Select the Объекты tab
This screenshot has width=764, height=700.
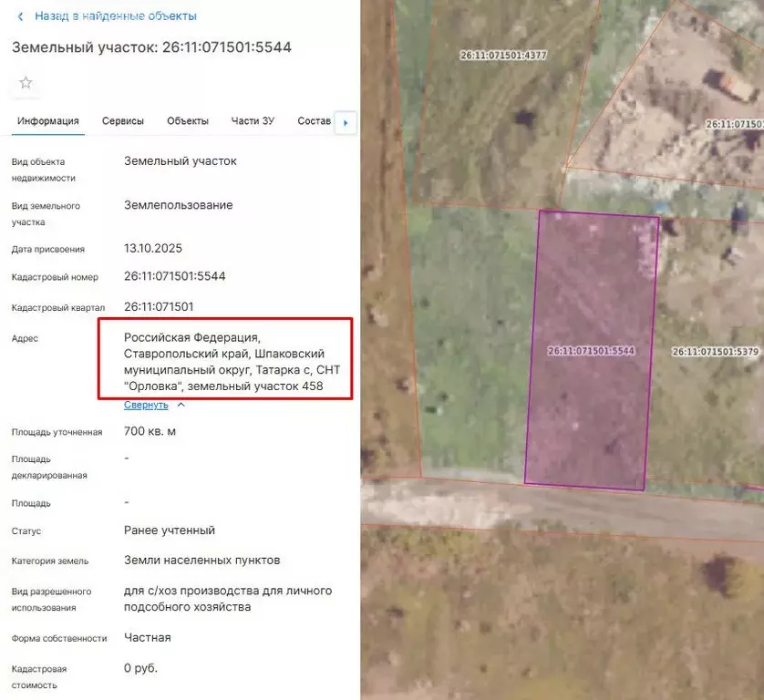[x=188, y=121]
